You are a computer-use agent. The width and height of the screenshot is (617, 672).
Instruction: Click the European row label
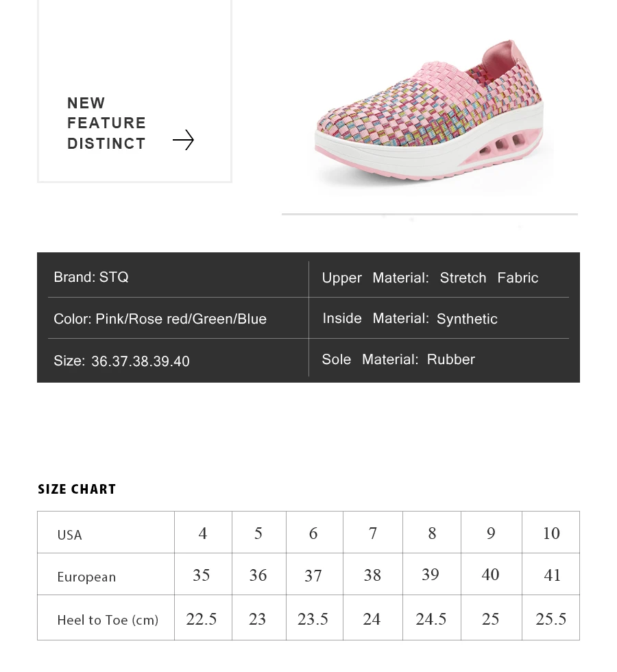pyautogui.click(x=86, y=577)
